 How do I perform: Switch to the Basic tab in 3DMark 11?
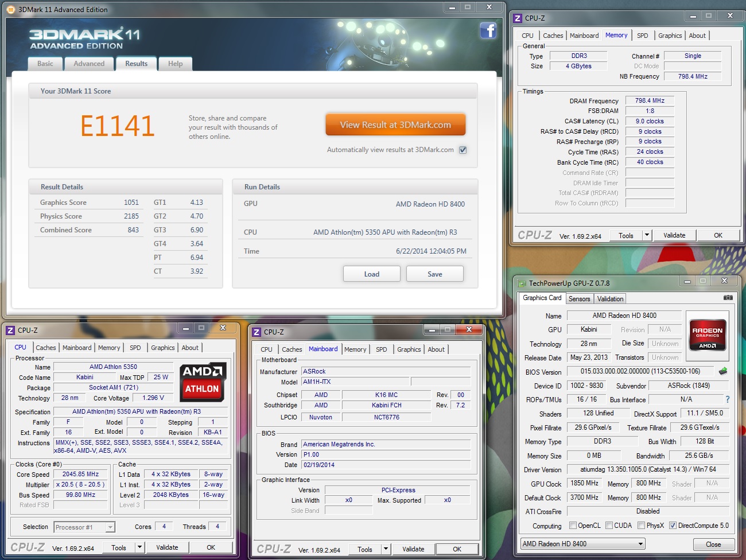[x=45, y=64]
